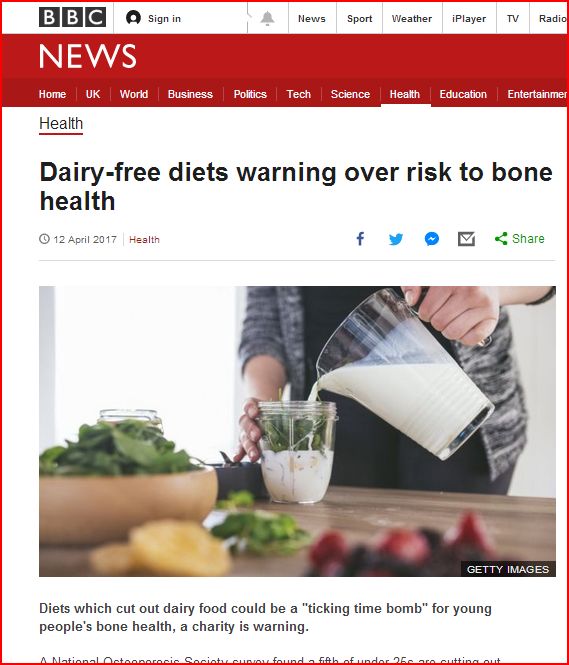Share via Messenger icon
569x665 pixels.
(x=432, y=239)
